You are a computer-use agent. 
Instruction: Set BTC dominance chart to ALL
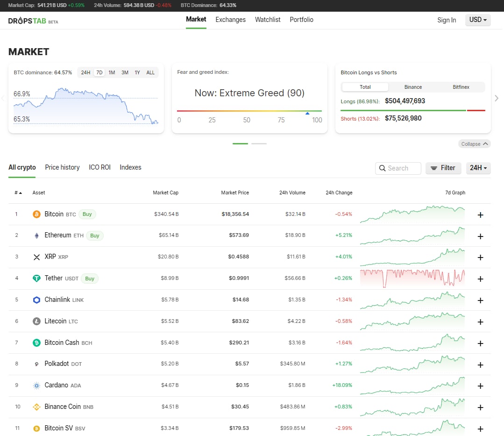pyautogui.click(x=150, y=73)
